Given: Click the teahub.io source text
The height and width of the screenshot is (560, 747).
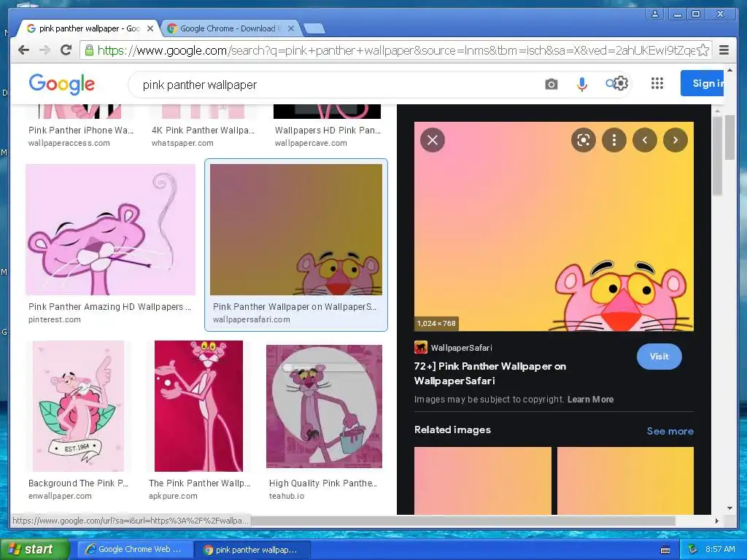Looking at the screenshot, I should pyautogui.click(x=286, y=496).
